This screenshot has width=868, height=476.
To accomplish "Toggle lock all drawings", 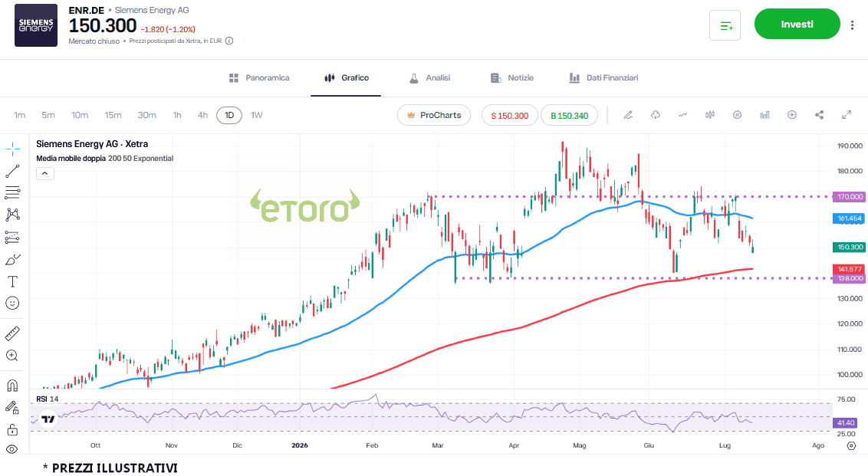I will 12,429.
